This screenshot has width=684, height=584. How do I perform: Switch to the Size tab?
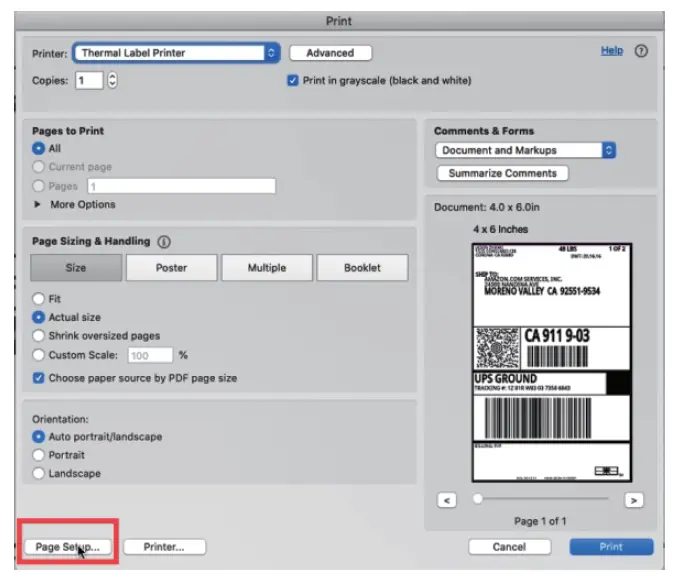[x=76, y=268]
